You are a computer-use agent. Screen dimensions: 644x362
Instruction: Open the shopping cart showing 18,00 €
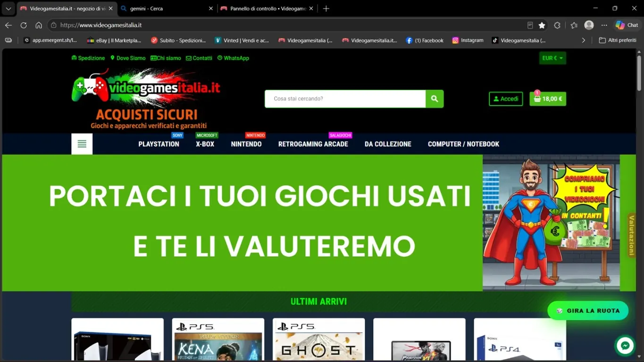click(548, 99)
